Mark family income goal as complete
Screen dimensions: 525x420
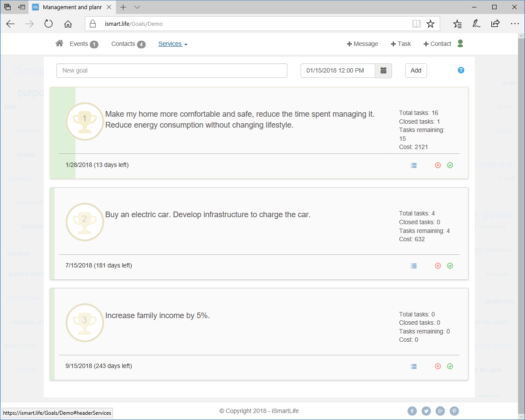coord(450,366)
